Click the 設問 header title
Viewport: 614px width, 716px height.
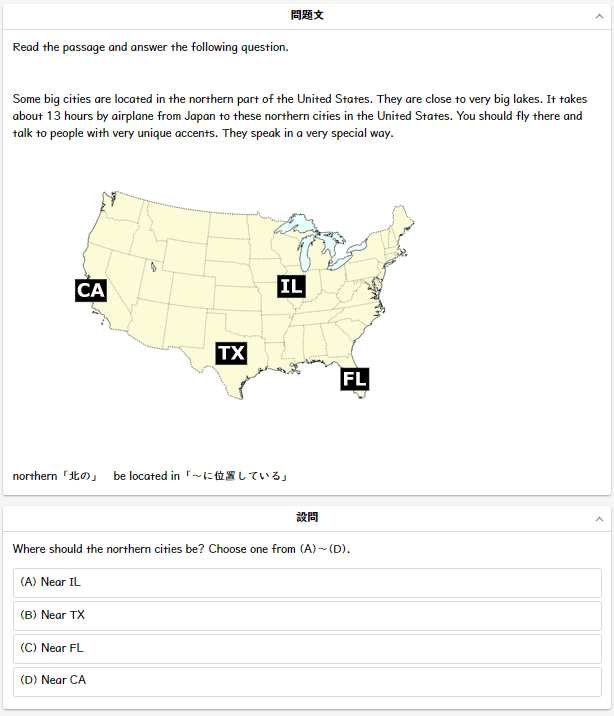point(307,517)
